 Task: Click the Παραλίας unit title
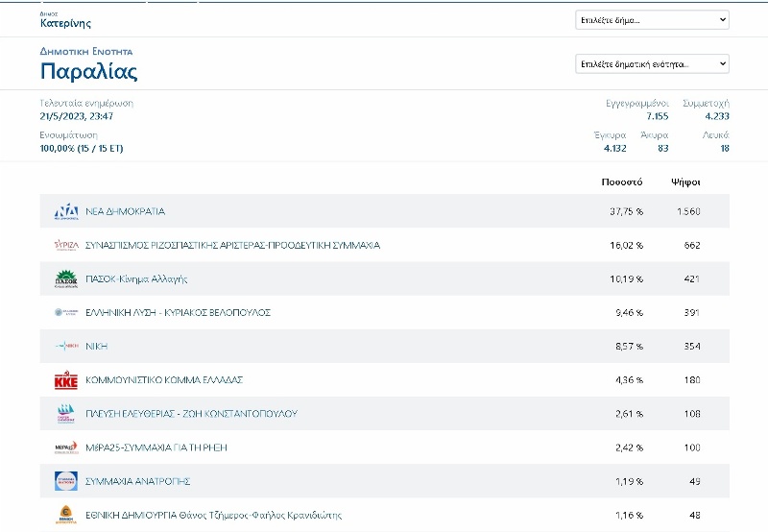click(88, 71)
